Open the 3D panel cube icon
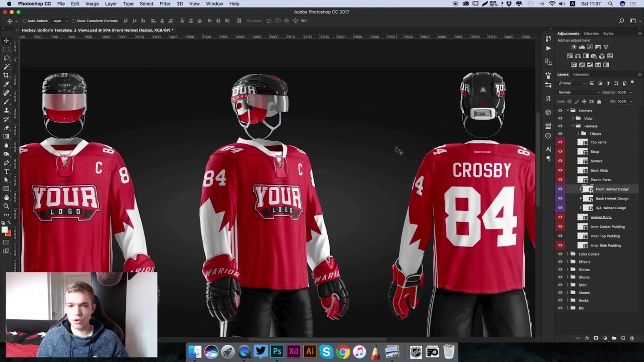The width and height of the screenshot is (644, 362). click(548, 112)
